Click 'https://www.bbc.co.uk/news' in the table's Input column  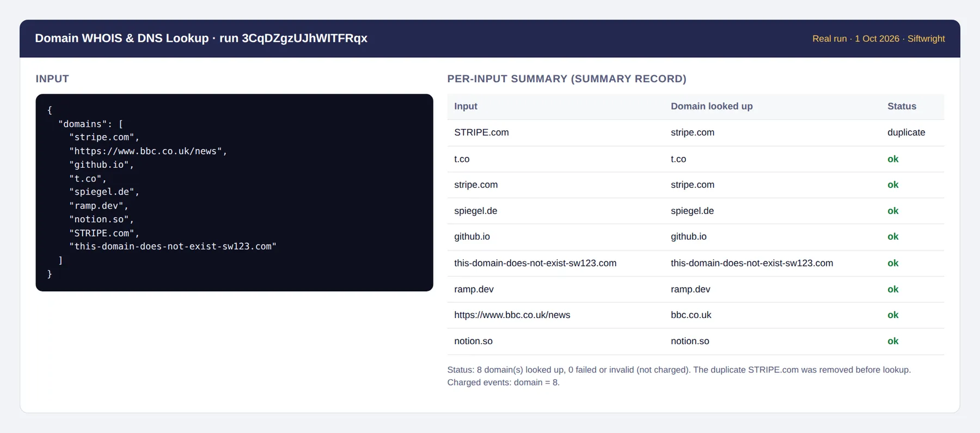(x=512, y=315)
